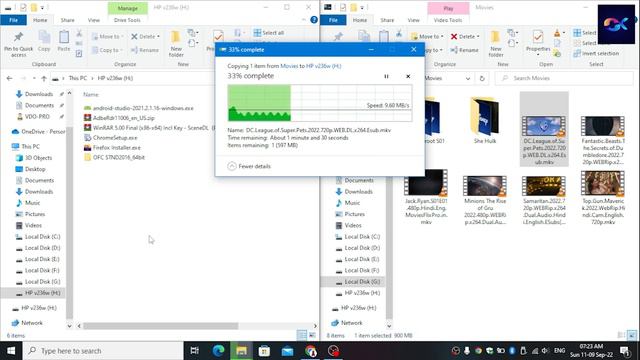640x360 pixels.
Task: Refresh the Movies window address bar
Action: click(x=482, y=78)
